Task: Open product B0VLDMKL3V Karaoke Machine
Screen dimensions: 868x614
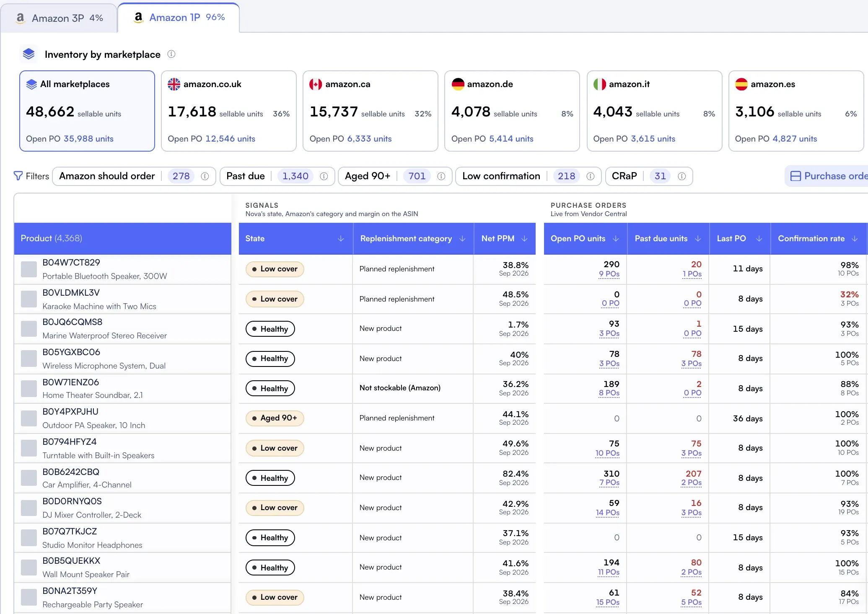Action: pyautogui.click(x=122, y=299)
